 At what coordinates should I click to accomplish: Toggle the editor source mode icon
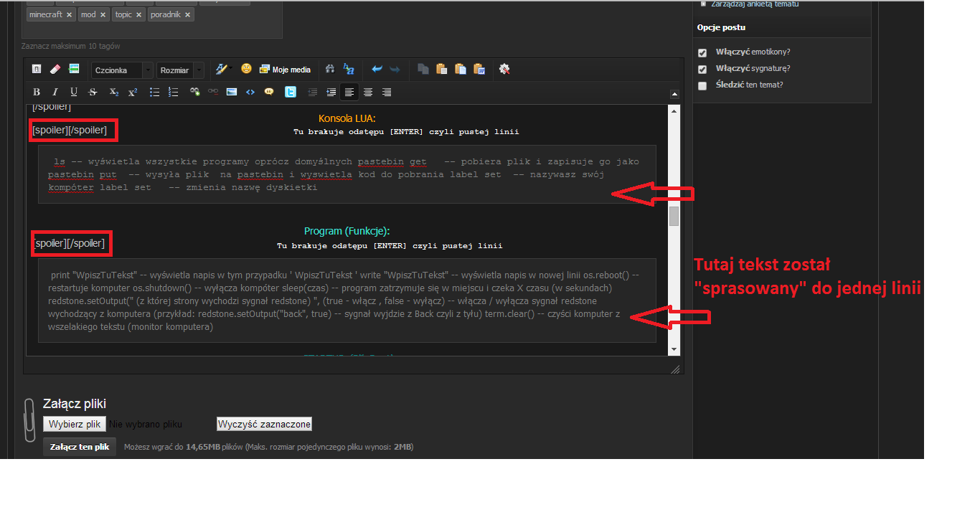37,70
